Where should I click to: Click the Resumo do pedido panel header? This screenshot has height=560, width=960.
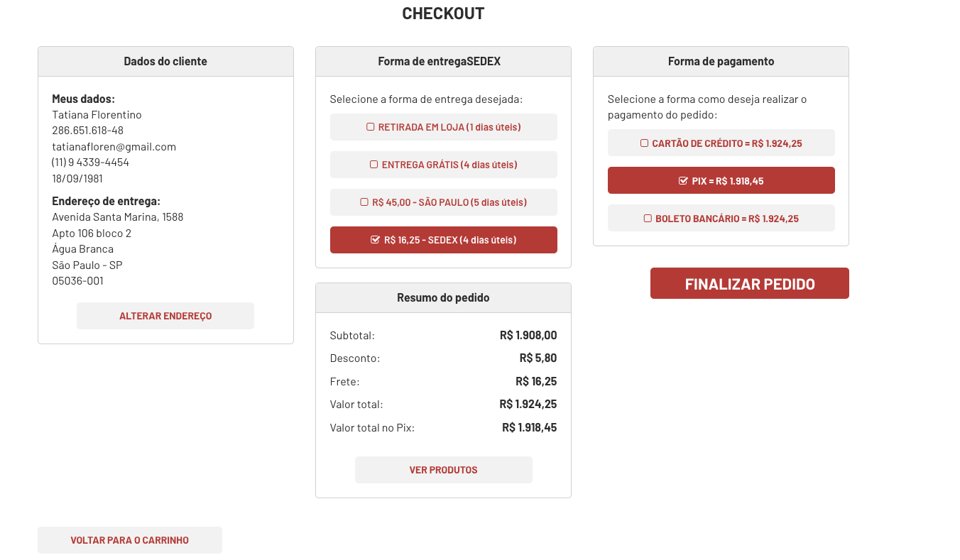(x=443, y=298)
